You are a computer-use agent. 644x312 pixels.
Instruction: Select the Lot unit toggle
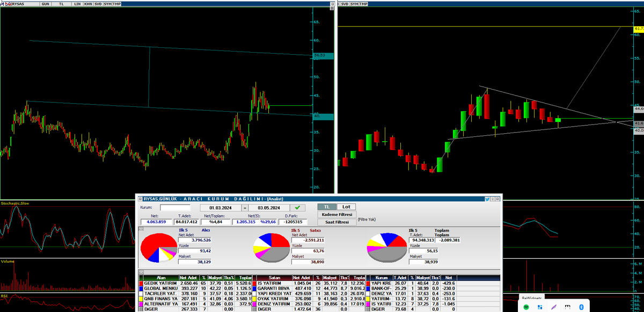[x=346, y=207]
